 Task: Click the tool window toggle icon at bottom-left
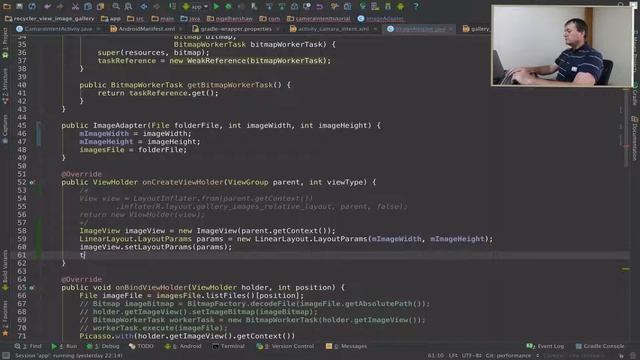pos(6,356)
